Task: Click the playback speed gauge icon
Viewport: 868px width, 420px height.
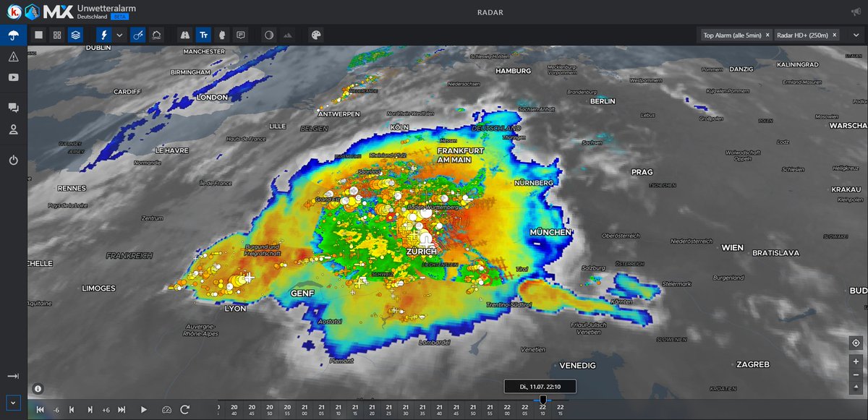Action: pos(166,410)
